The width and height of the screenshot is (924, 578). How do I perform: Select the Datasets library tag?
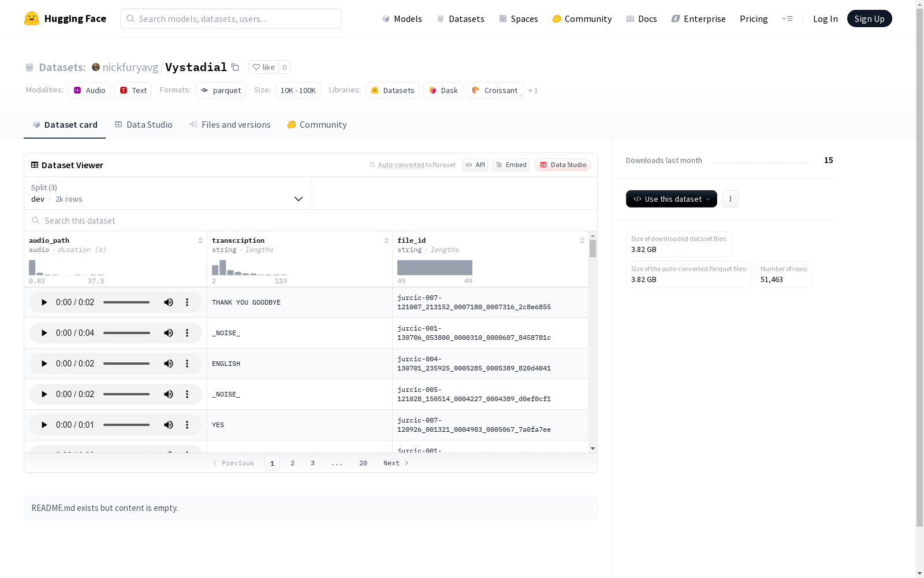(x=393, y=90)
